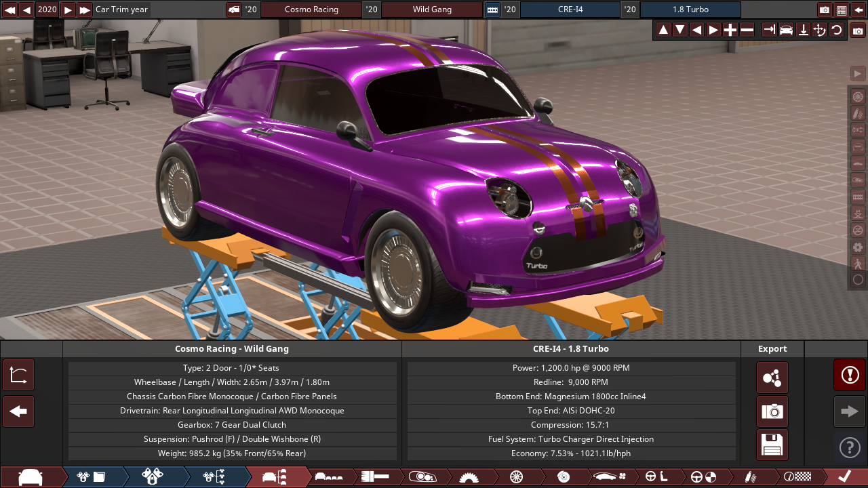
Task: Jump to first trim year with double-left arrow
Action: point(10,9)
